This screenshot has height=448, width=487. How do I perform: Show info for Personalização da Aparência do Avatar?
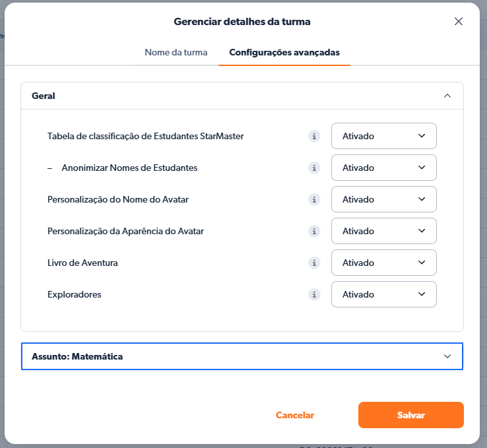click(x=315, y=232)
